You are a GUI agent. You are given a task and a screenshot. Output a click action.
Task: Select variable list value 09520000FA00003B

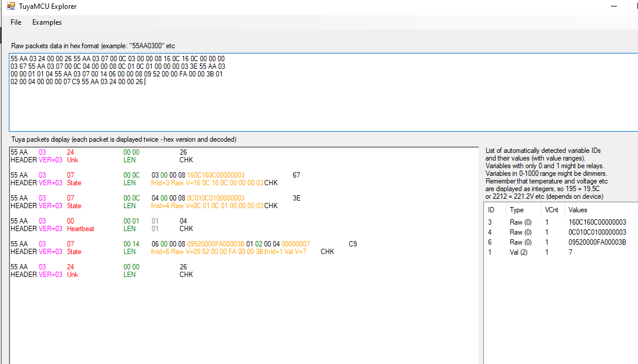597,242
